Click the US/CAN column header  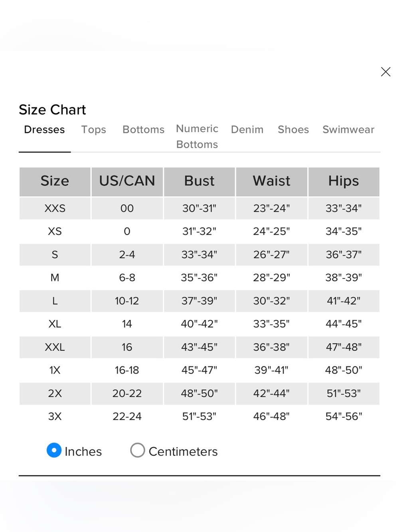[127, 182]
